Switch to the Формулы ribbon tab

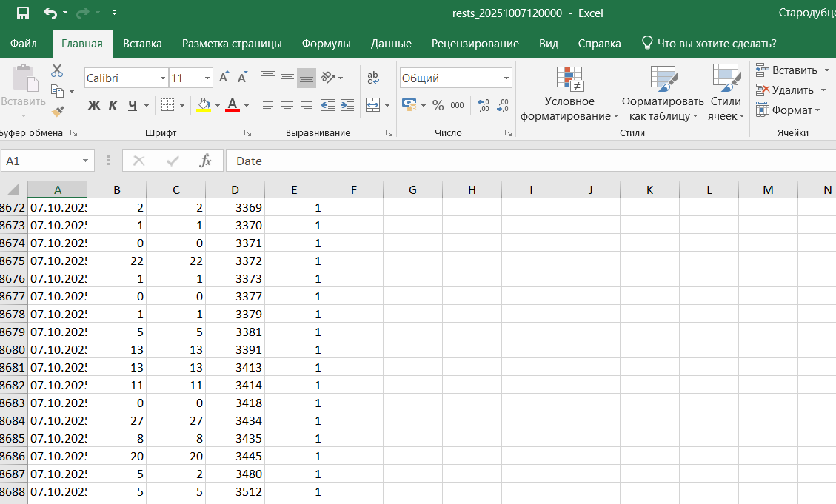pyautogui.click(x=326, y=44)
